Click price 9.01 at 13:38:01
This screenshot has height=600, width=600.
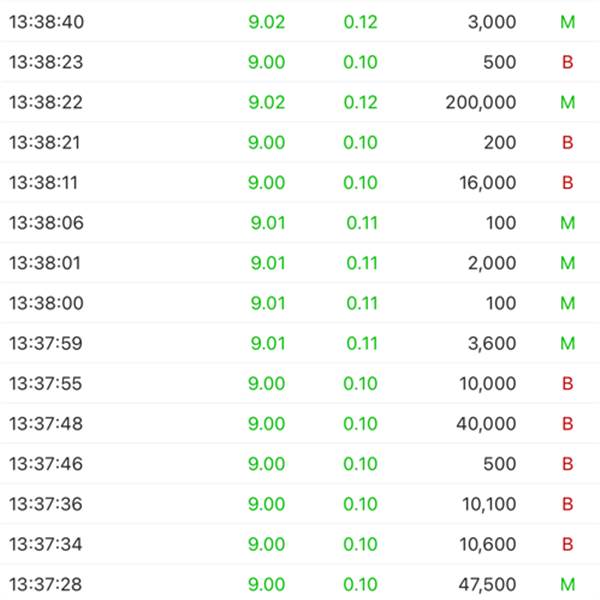pyautogui.click(x=267, y=263)
